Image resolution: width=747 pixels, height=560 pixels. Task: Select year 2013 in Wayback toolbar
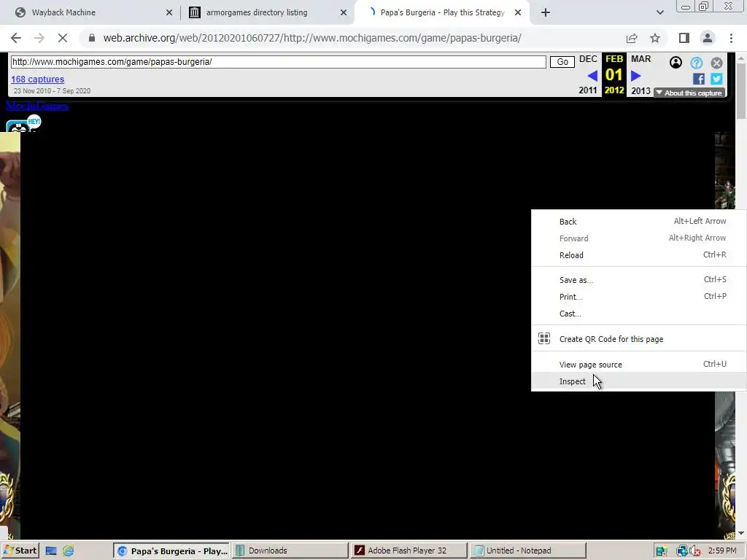pyautogui.click(x=640, y=90)
